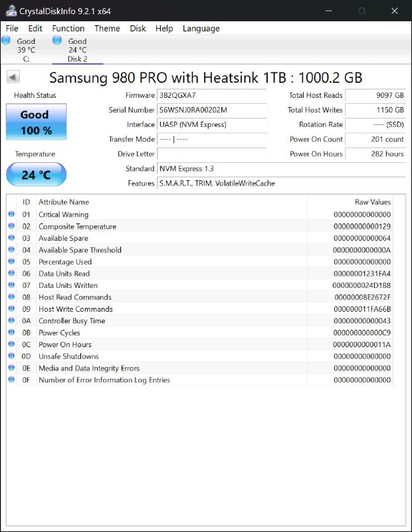
Task: Select the Critical Warning attribute name
Action: click(63, 214)
